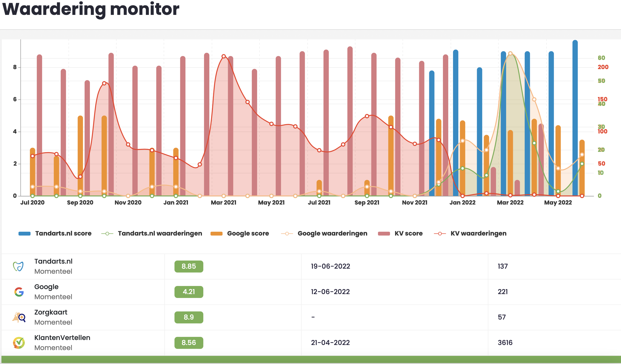Click the Zorgkaart map magnifier icon
The image size is (621, 364).
pos(19,317)
